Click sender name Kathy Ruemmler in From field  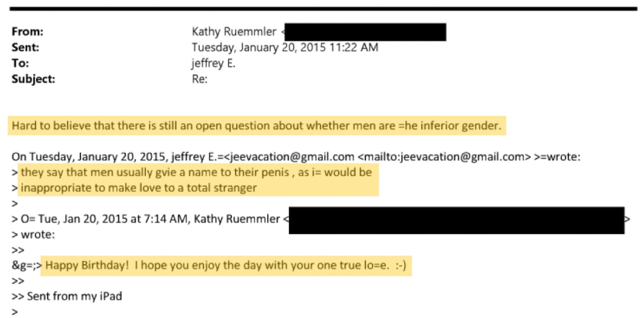tap(235, 32)
